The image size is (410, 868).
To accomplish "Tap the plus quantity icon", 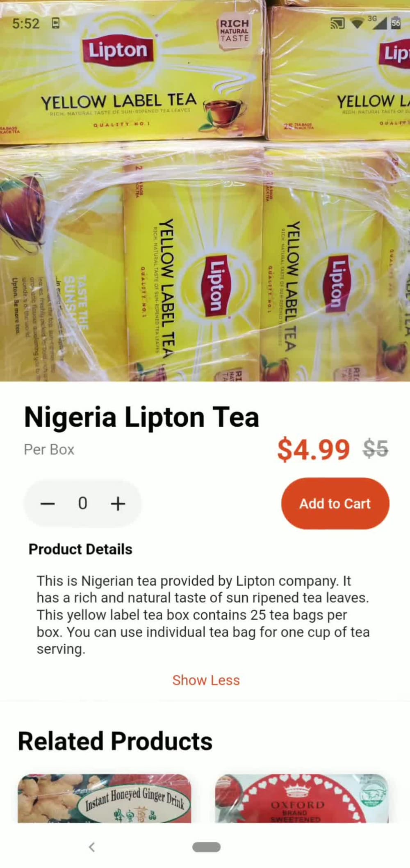I will click(118, 504).
